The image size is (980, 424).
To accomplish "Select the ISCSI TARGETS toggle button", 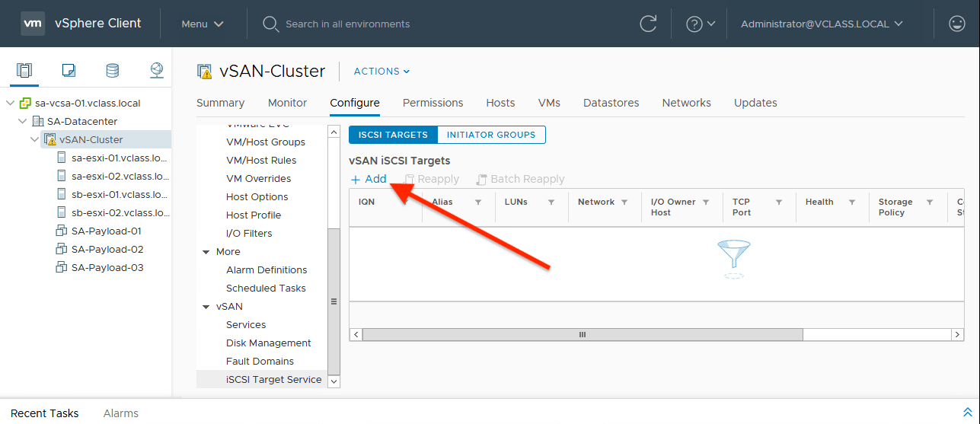I will (x=393, y=135).
